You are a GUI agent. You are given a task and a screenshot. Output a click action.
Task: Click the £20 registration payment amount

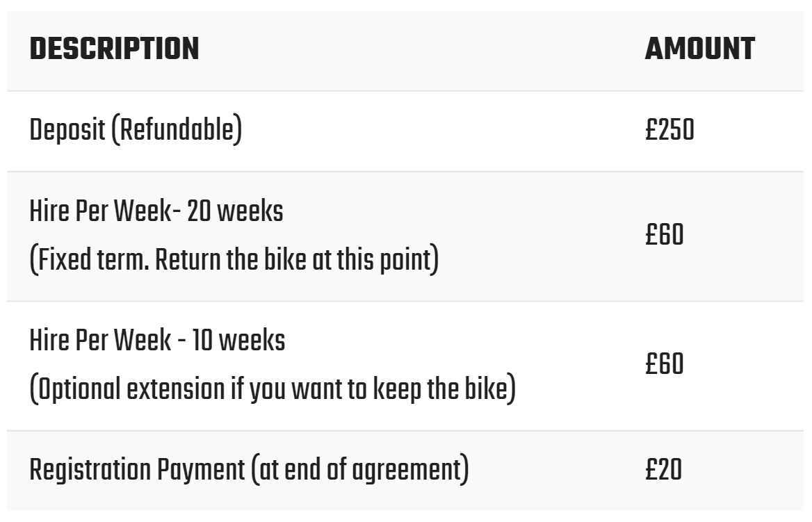click(663, 470)
